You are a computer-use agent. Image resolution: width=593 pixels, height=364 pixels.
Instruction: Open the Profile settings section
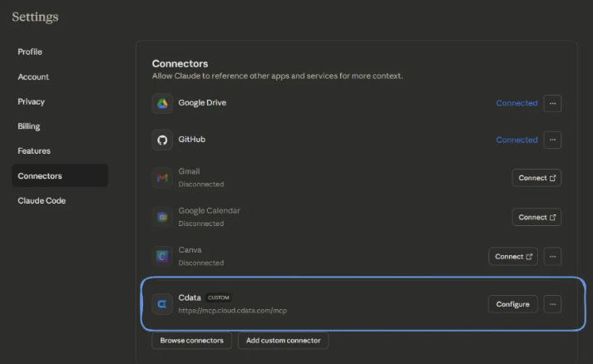(30, 52)
